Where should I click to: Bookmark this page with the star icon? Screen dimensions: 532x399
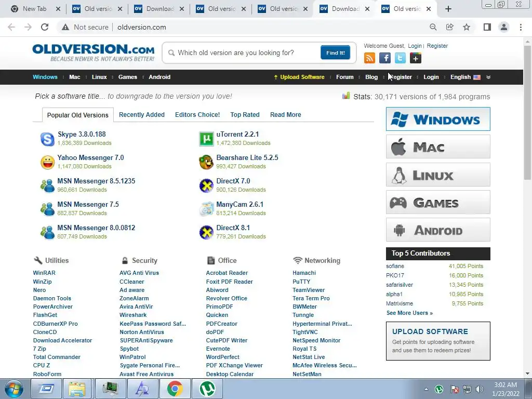(467, 27)
